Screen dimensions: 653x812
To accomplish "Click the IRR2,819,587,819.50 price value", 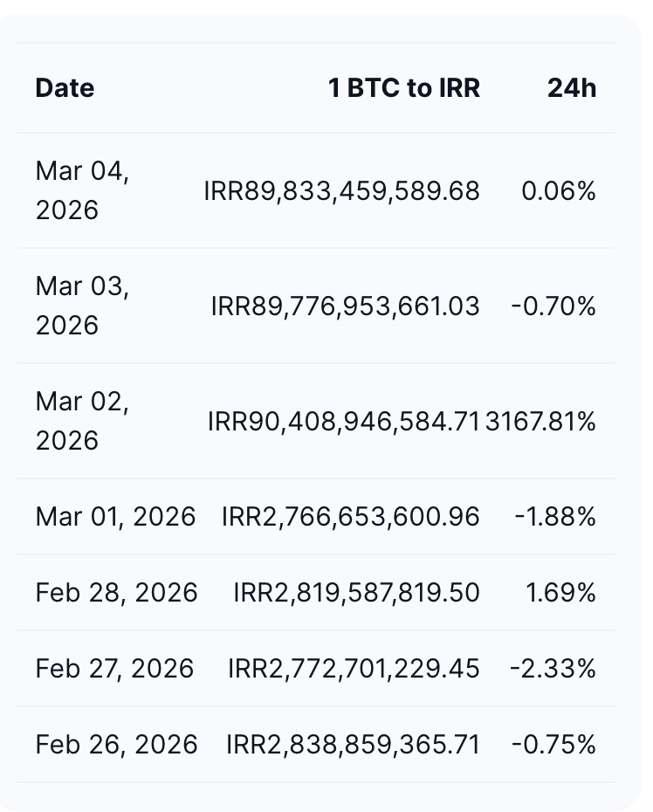I will [356, 593].
